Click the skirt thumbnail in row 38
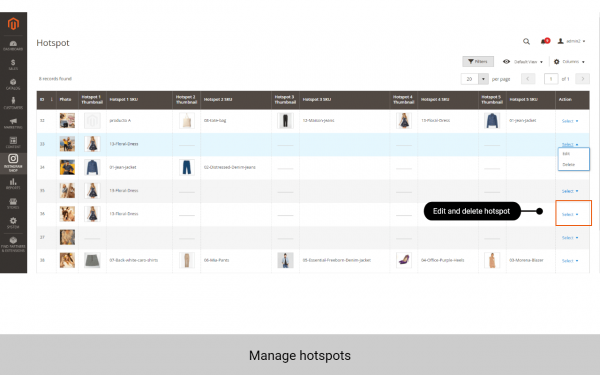Viewport: 600px width, 375px height. [x=92, y=260]
